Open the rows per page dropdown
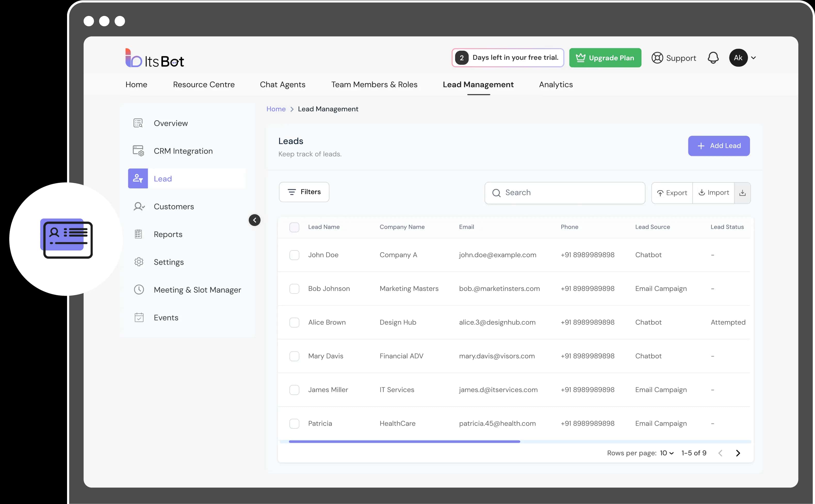Screen dimensions: 815x504 click(666, 453)
